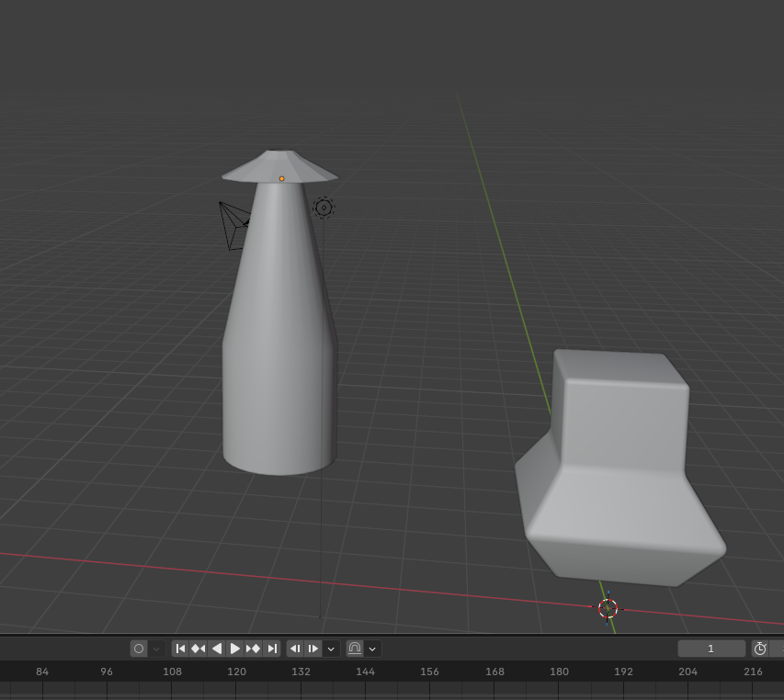Click the 3D cursor at the world origin
784x700 pixels.
click(608, 608)
